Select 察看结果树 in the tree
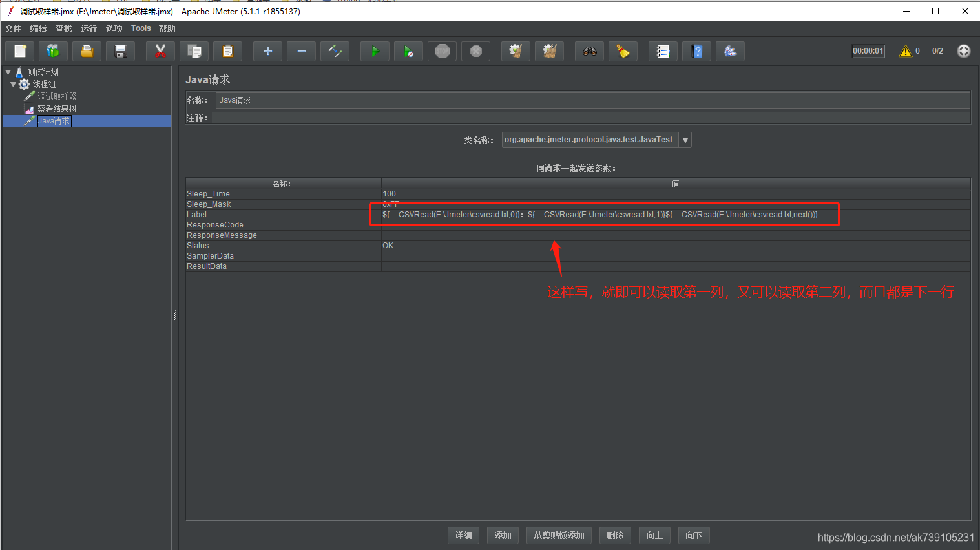Viewport: 980px width, 550px height. [x=57, y=109]
